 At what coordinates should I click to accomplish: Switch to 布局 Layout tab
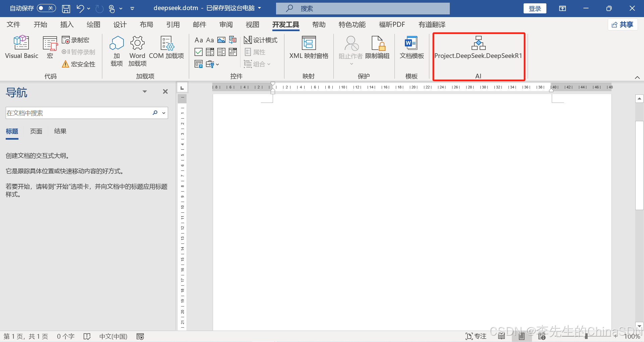tap(146, 24)
